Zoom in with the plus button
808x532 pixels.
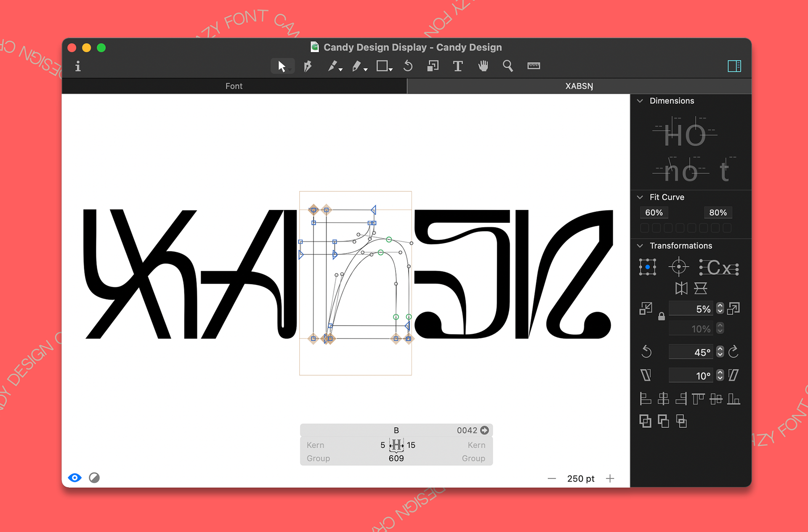tap(610, 479)
